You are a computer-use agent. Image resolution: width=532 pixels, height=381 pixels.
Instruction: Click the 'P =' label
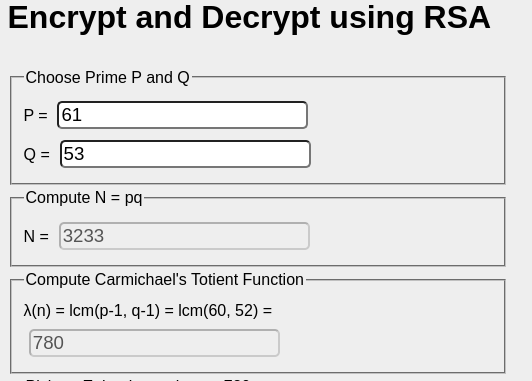[x=36, y=115]
